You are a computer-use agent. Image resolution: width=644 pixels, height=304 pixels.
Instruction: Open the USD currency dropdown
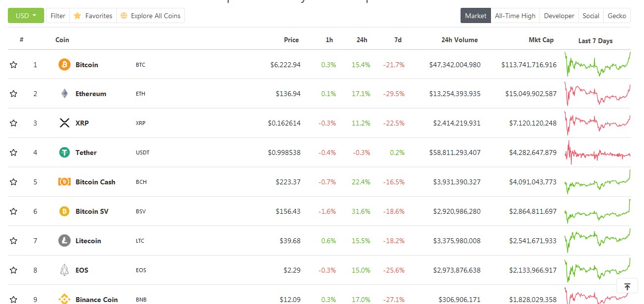[x=26, y=16]
